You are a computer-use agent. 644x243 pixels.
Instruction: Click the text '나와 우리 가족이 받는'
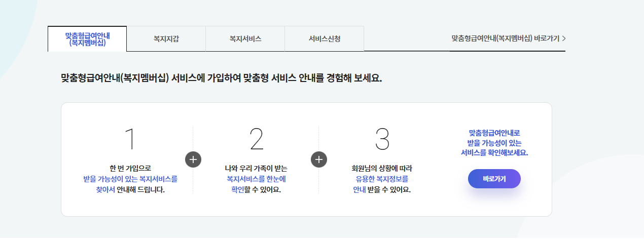point(257,168)
